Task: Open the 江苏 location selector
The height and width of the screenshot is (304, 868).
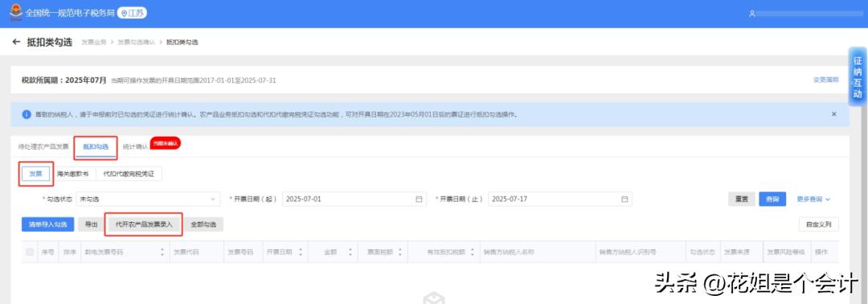Action: click(132, 13)
